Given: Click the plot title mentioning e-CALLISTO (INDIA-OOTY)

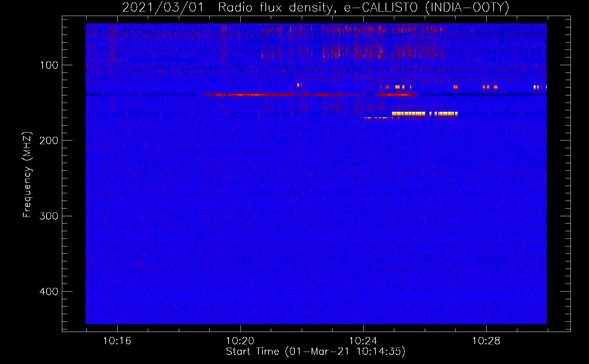Looking at the screenshot, I should coord(316,7).
